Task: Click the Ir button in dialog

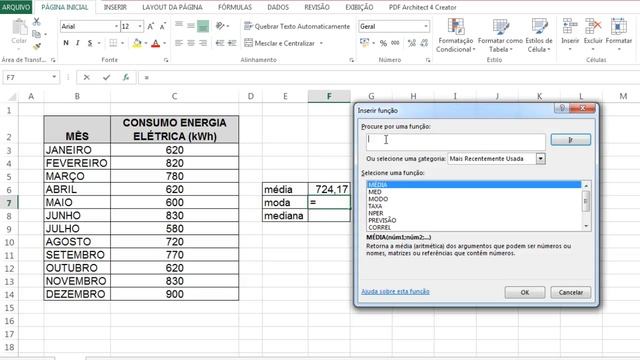Action: tap(570, 140)
